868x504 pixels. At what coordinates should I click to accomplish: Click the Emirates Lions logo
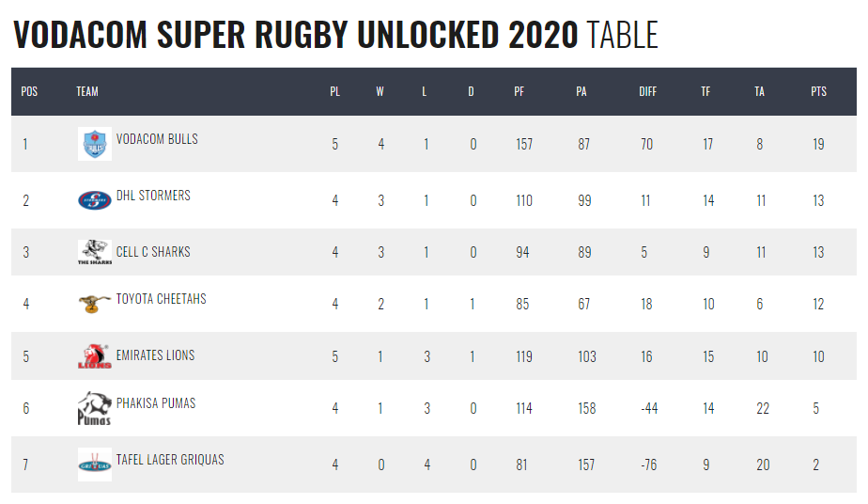point(94,356)
